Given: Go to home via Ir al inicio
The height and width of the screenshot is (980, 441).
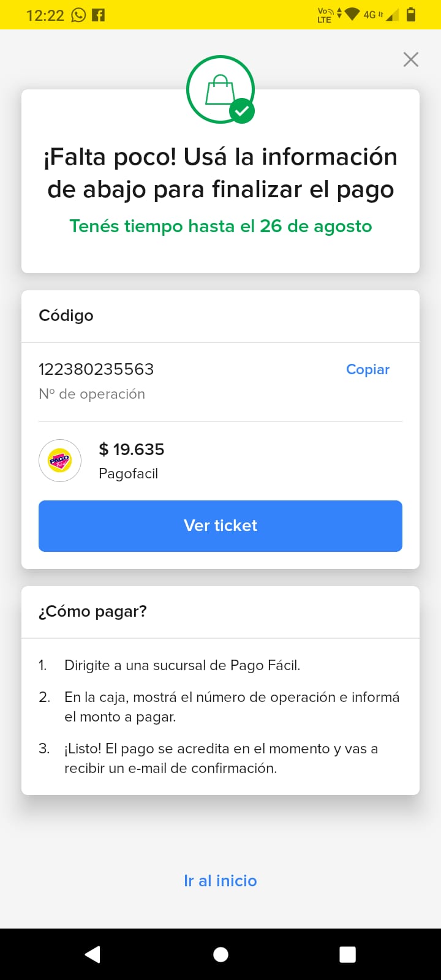Looking at the screenshot, I should click(x=221, y=881).
